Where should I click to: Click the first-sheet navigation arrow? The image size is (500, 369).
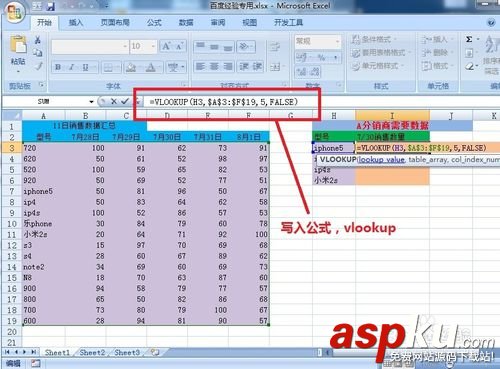click(7, 352)
